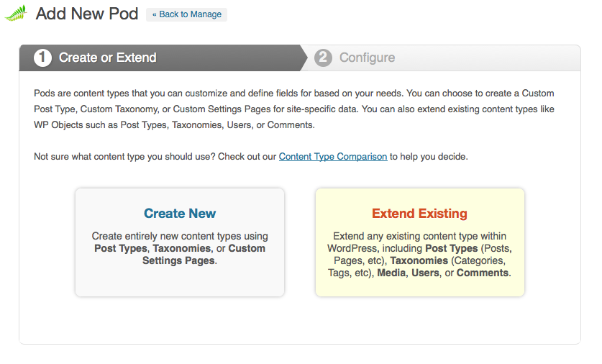Screen dimensions: 602x364
Task: Click the number 1 step circle
Action: (42, 58)
